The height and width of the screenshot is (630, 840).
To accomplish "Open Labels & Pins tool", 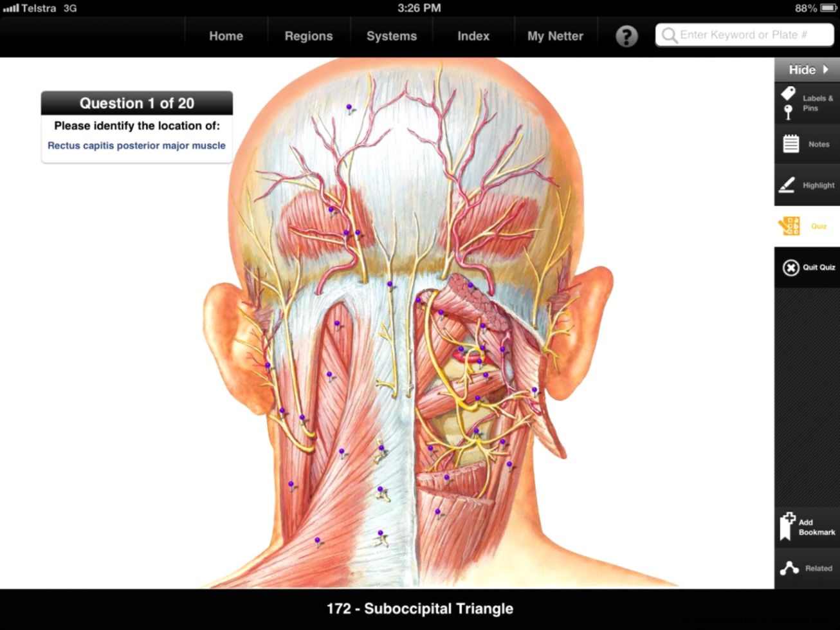I will pos(807,103).
